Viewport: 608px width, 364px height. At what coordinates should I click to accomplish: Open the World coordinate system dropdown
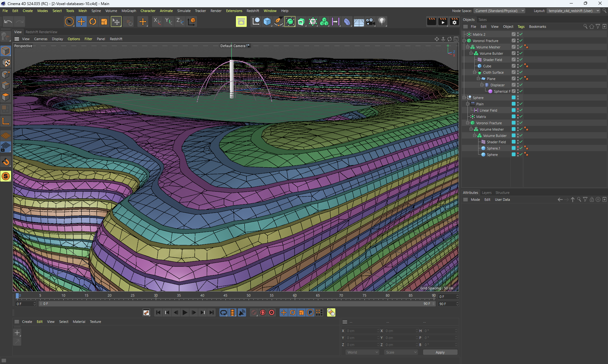coord(362,352)
